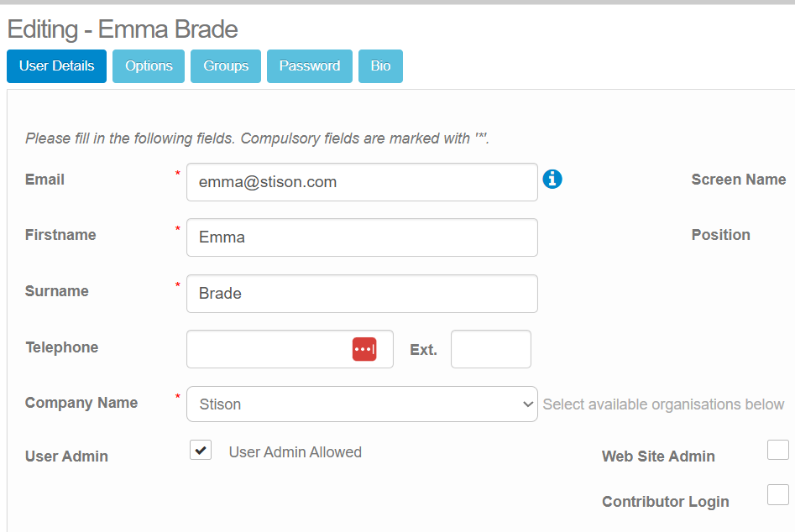The image size is (795, 532).
Task: Click the User Admin Allowed label text
Action: pyautogui.click(x=295, y=452)
